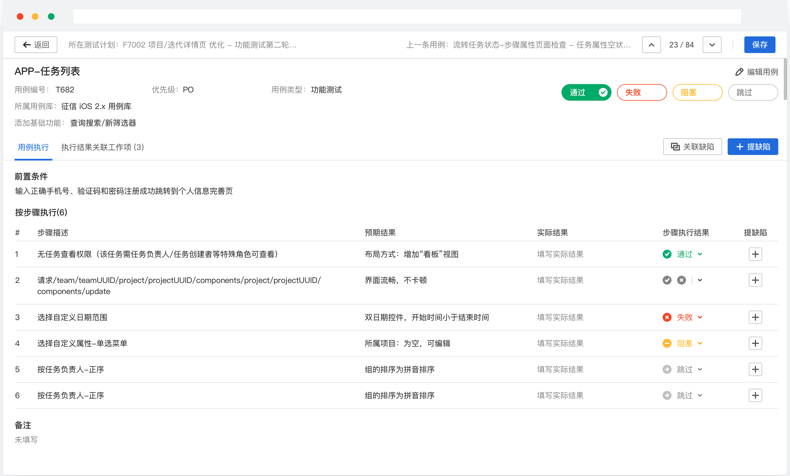The width and height of the screenshot is (790, 476).
Task: Click the 23 / 84 case counter
Action: 682,45
